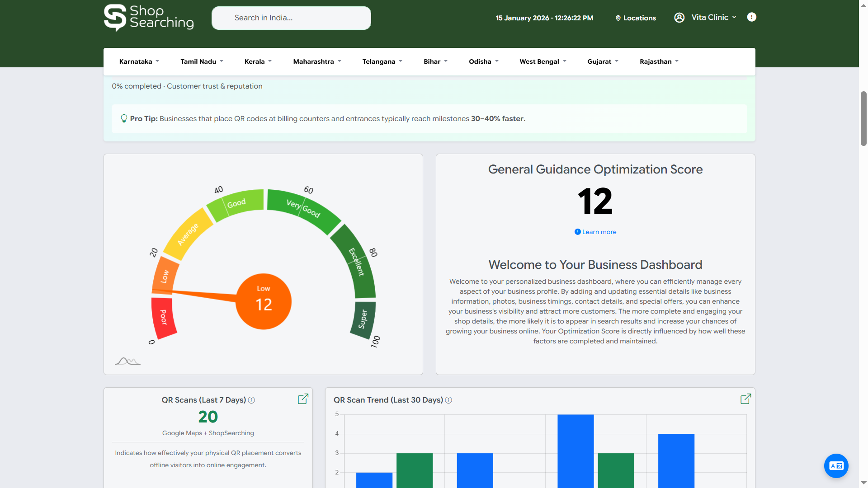Click the exclamation alert icon in header
868x488 pixels.
click(x=751, y=17)
